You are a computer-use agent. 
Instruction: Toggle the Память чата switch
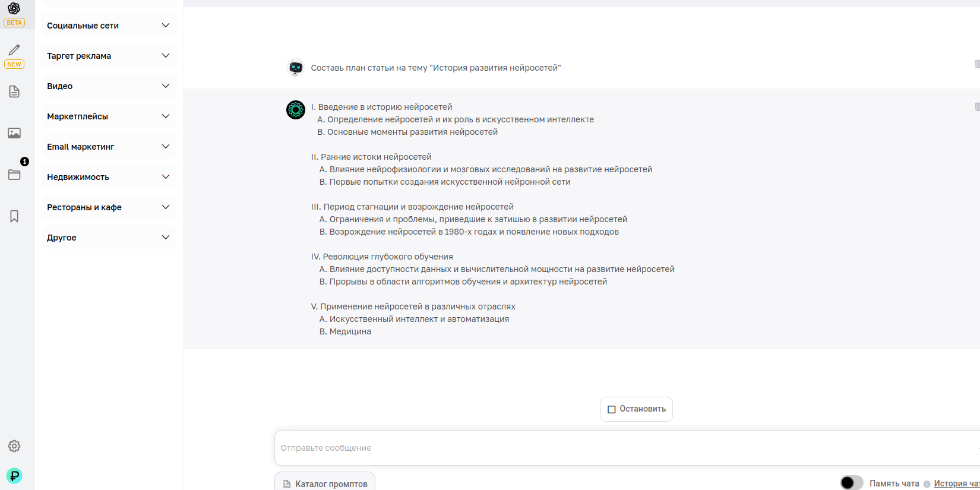(851, 483)
